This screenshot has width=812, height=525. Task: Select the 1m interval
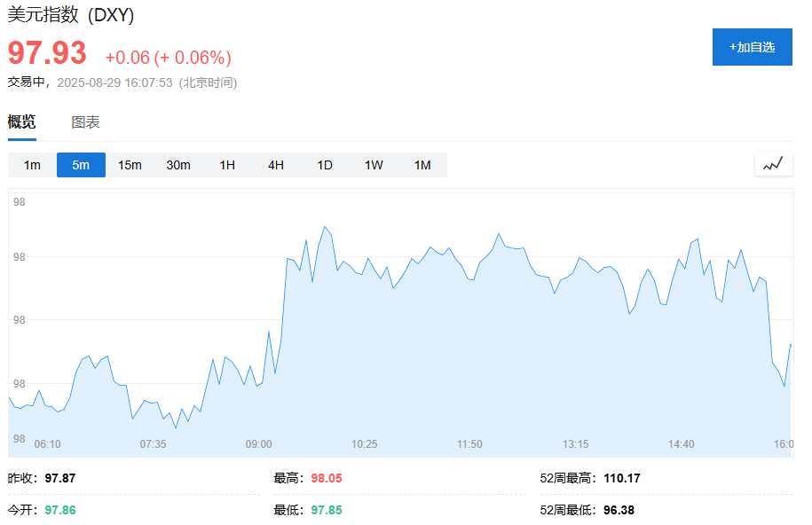(32, 165)
